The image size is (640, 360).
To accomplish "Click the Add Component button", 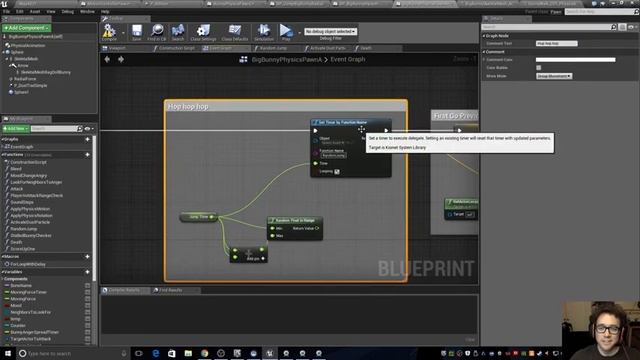I will pyautogui.click(x=27, y=28).
